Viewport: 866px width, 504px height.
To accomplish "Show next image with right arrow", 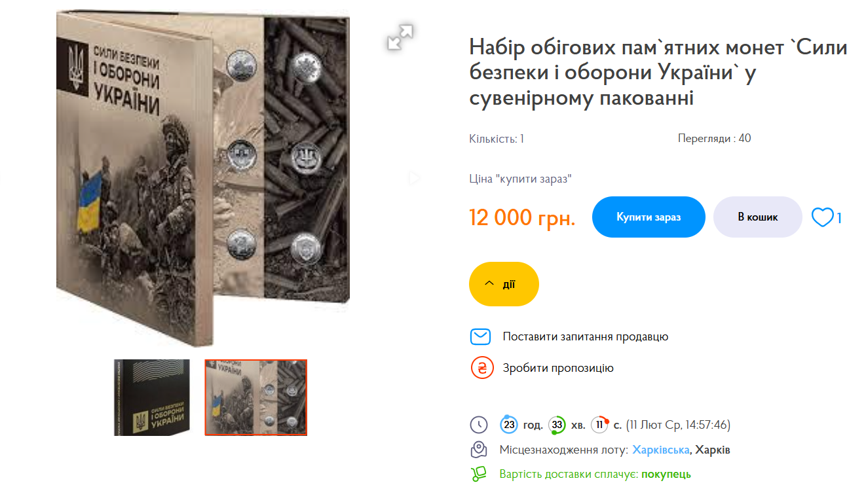I will pos(414,177).
